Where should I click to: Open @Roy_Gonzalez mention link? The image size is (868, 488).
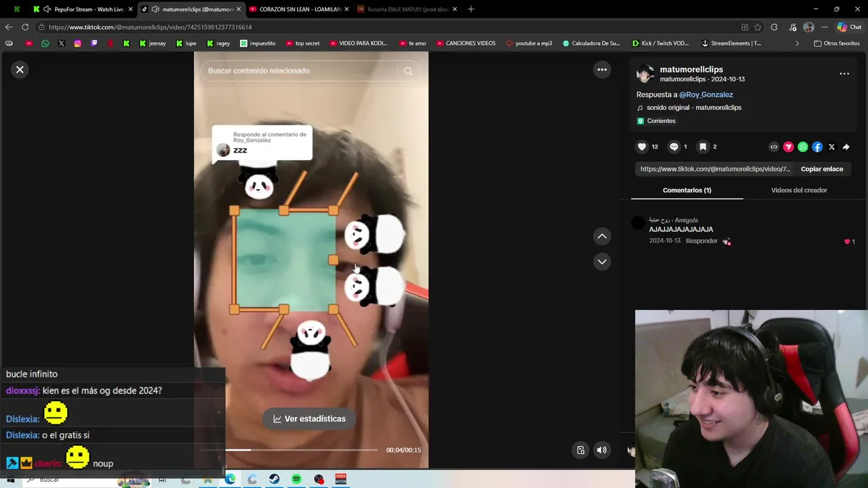point(706,95)
